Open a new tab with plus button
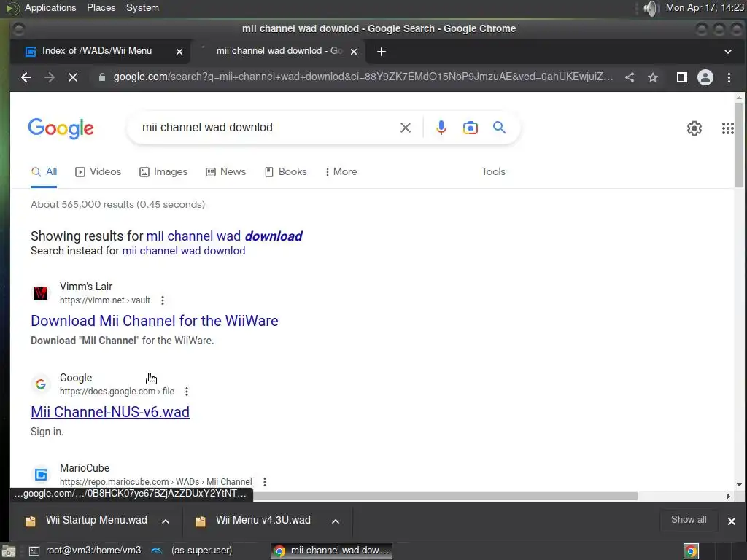Screen dimensions: 747x560 pyautogui.click(x=381, y=52)
